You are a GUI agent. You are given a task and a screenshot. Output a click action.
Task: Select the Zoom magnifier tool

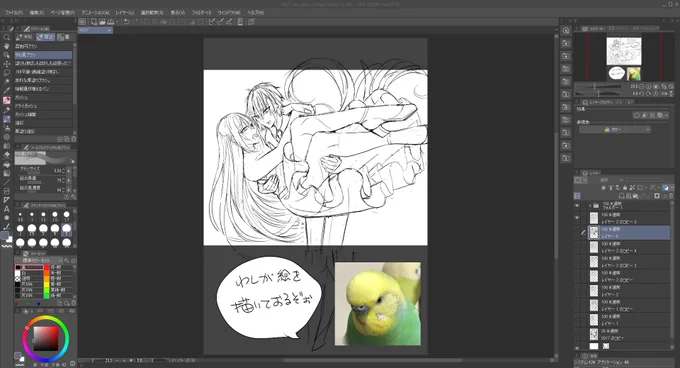click(x=7, y=37)
